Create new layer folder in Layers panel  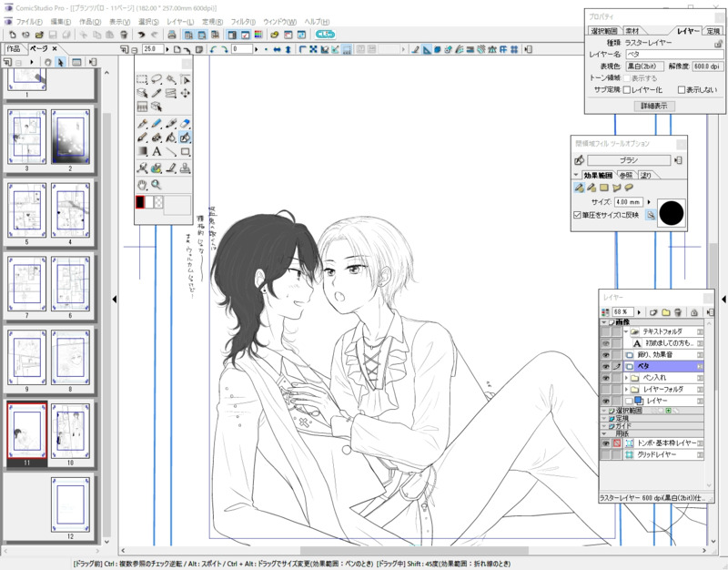tap(666, 312)
